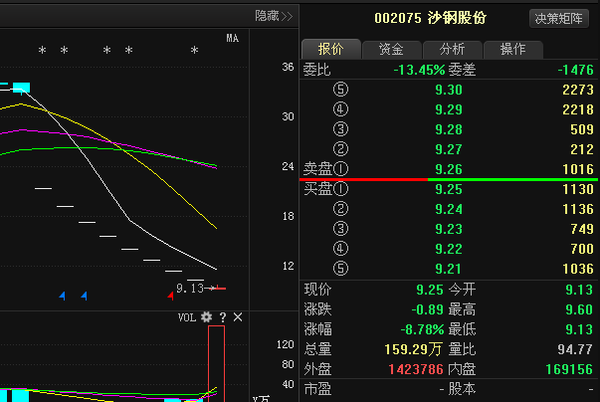The height and width of the screenshot is (402, 600).
Task: Click buy volume 749
Action: click(582, 229)
